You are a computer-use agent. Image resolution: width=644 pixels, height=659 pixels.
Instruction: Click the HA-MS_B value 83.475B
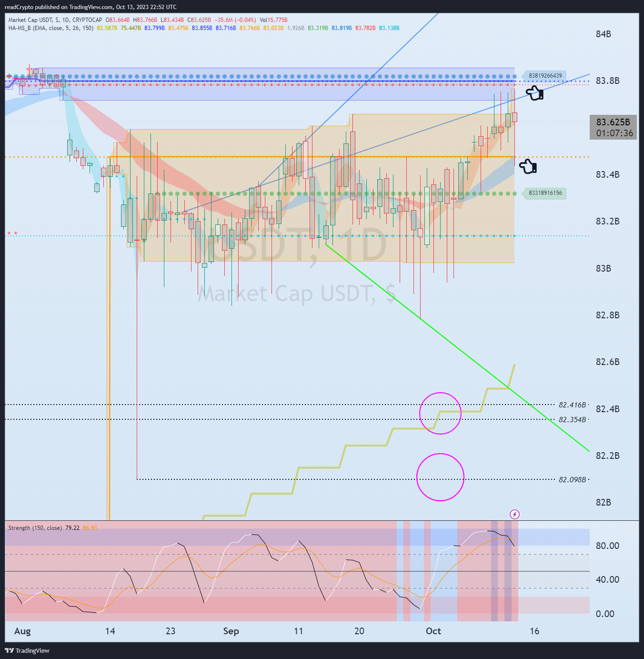tap(179, 28)
